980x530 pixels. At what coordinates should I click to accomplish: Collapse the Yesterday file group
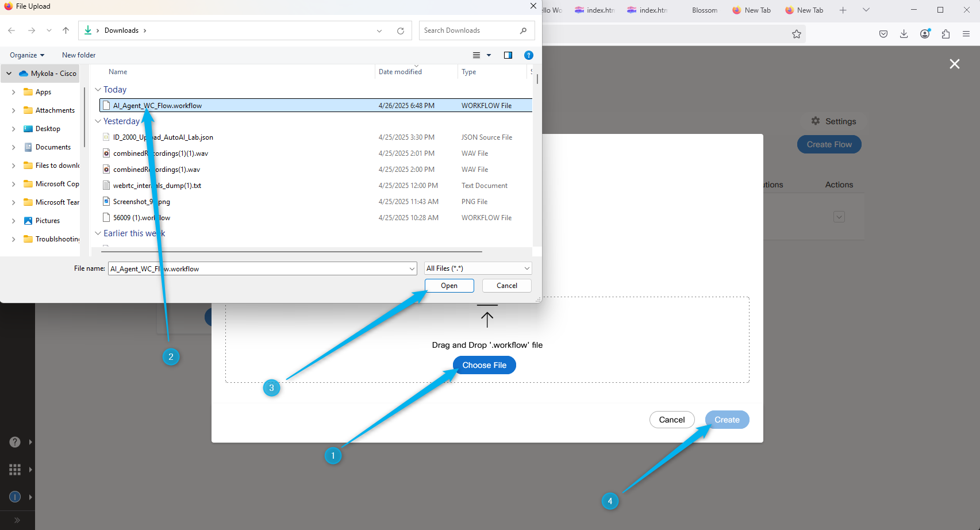click(98, 121)
